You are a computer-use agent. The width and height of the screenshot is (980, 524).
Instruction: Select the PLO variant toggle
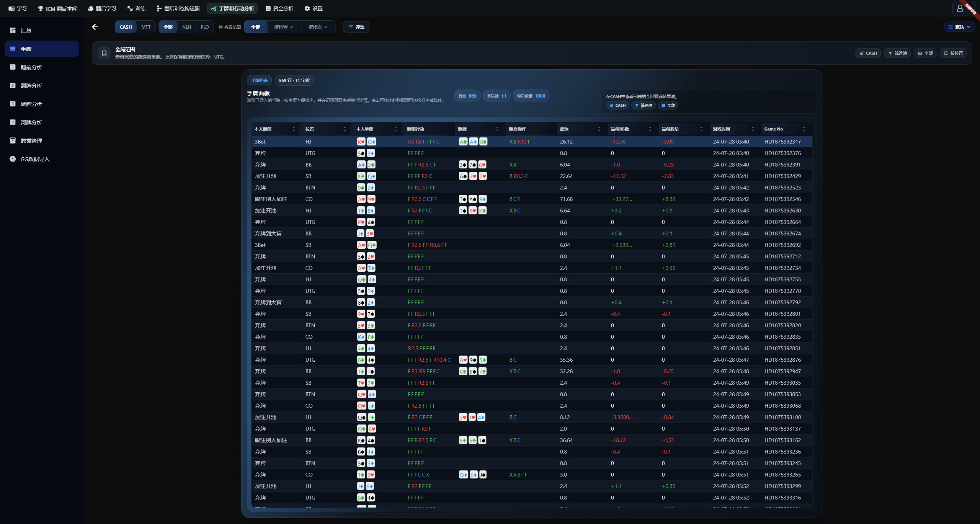(205, 27)
